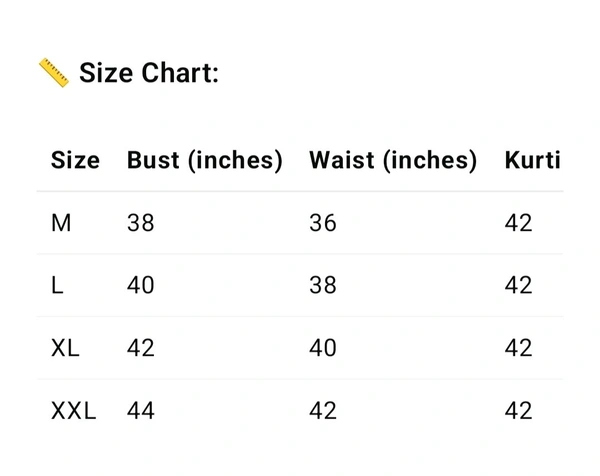Screen dimensions: 600x476
Task: Select waist value 38 in L row
Action: click(x=323, y=285)
